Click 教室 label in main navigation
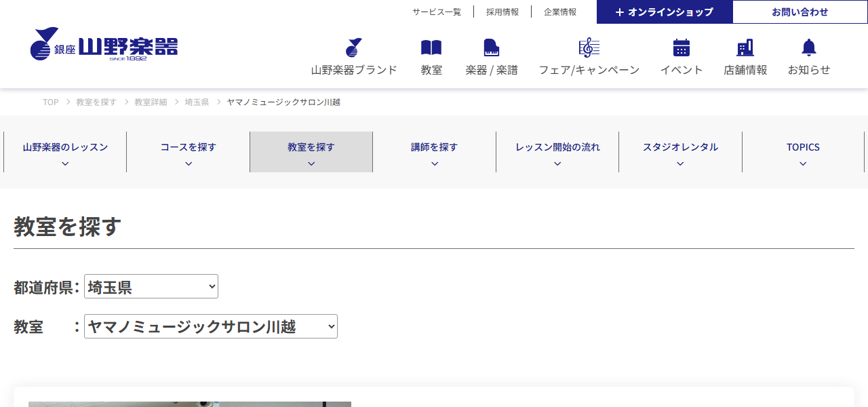This screenshot has height=407, width=868. pos(431,70)
